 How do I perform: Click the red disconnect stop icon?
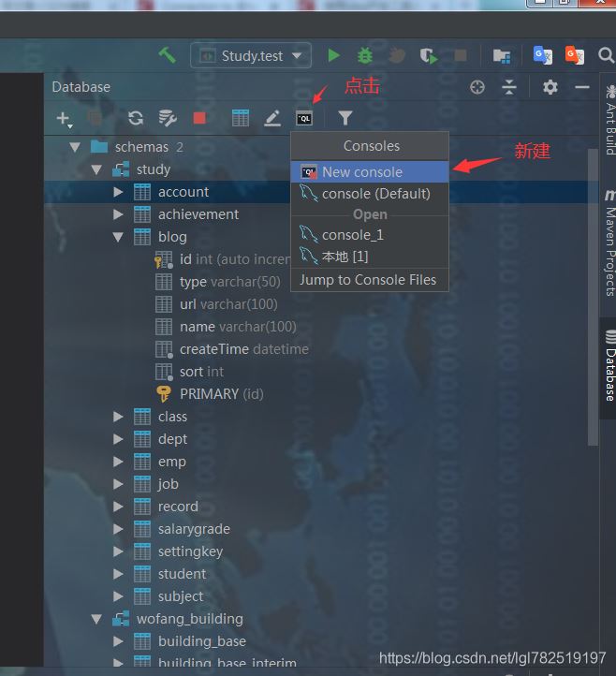tap(199, 118)
